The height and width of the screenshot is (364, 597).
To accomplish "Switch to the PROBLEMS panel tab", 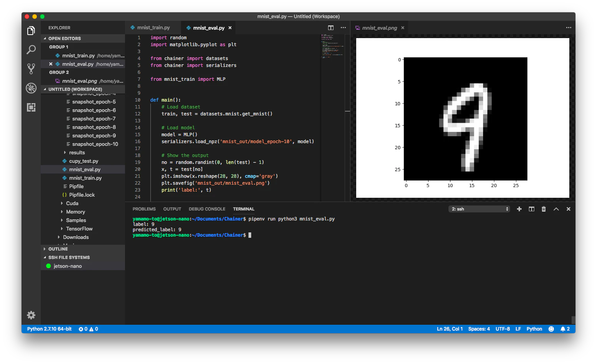I will pos(144,209).
